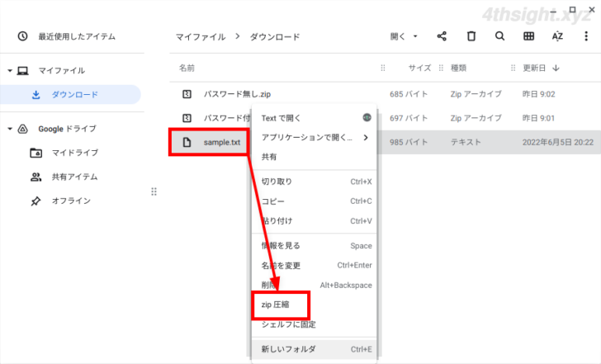Click the Google Drive triangle icon

click(x=22, y=129)
